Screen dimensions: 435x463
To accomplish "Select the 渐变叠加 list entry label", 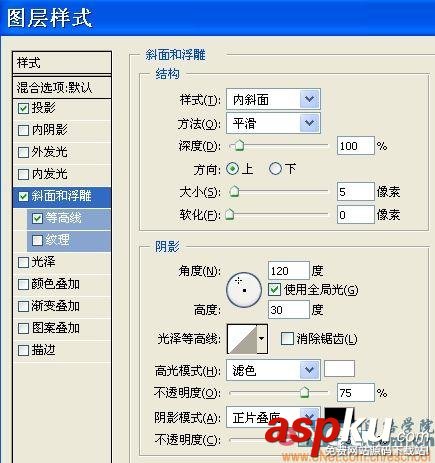I will 55,306.
